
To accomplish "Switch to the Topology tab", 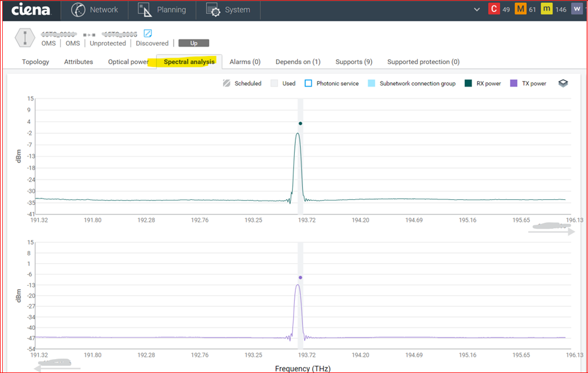I will click(36, 62).
